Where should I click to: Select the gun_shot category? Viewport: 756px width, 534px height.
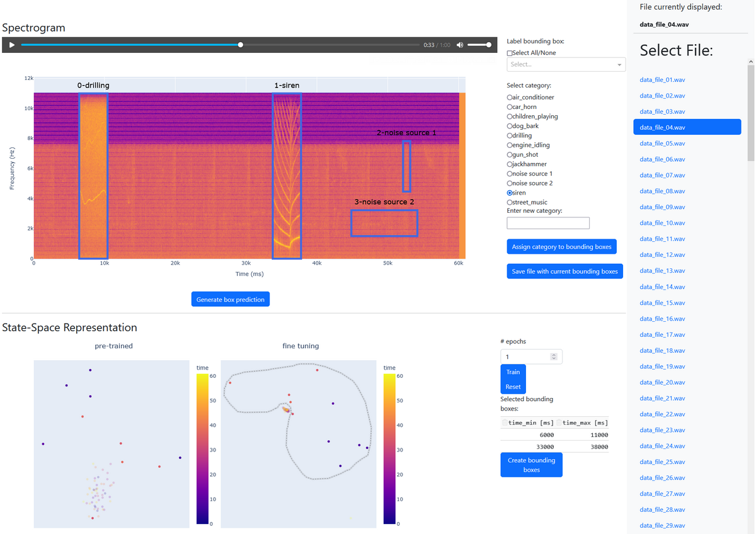click(x=510, y=154)
